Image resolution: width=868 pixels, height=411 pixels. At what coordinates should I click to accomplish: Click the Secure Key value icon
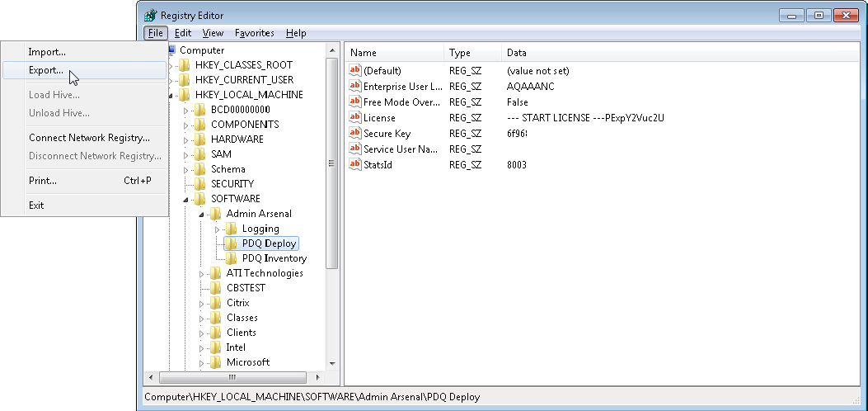point(355,133)
